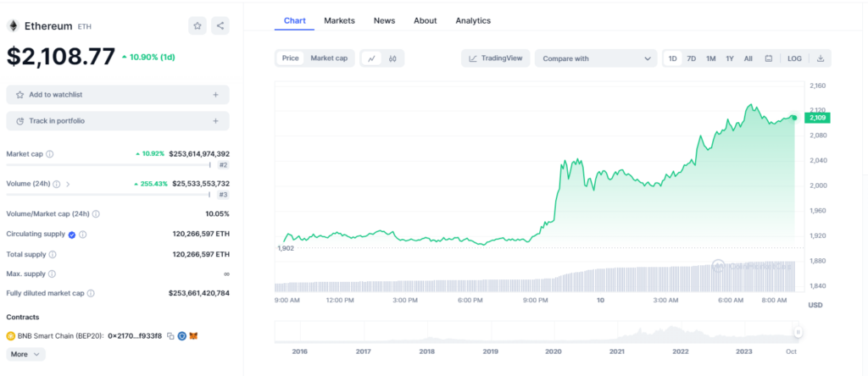Click the verified badge by Circulating supply
Image resolution: width=868 pixels, height=376 pixels.
point(72,235)
